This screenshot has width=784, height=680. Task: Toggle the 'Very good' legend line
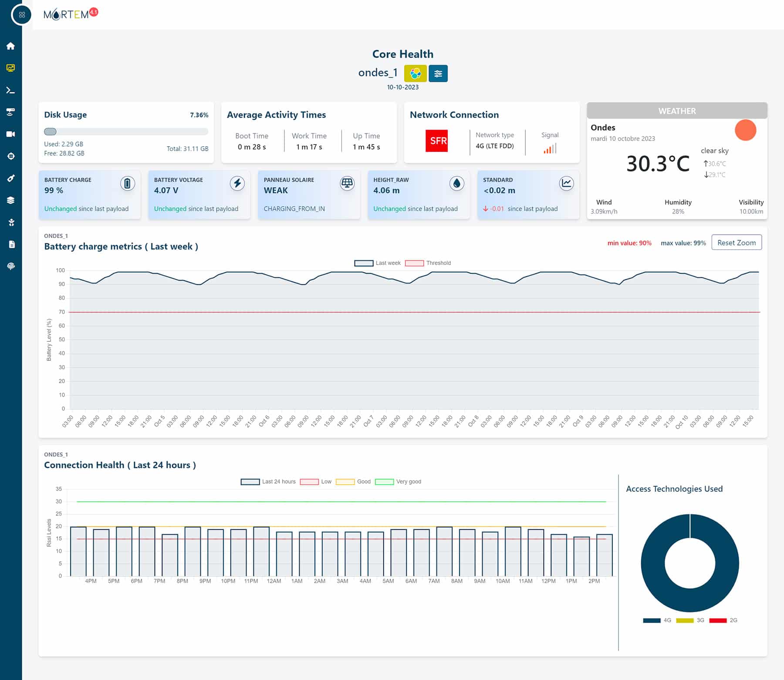coord(398,481)
